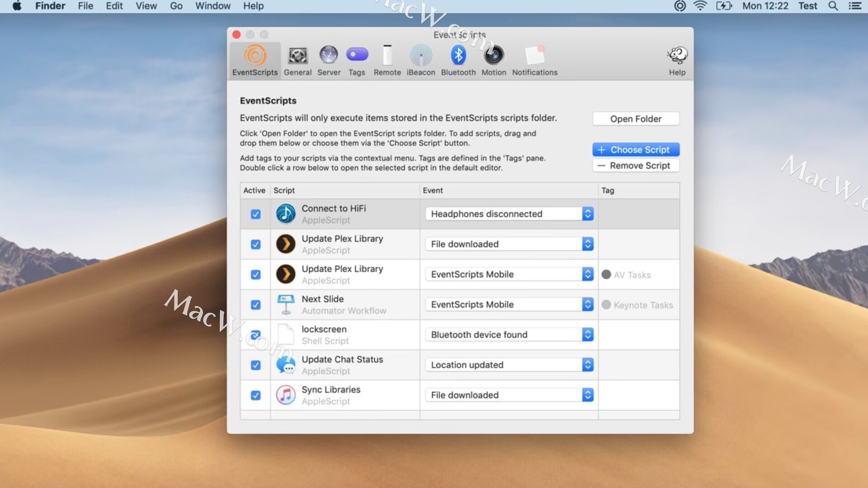Image resolution: width=868 pixels, height=488 pixels.
Task: Open the iBeacon pane
Action: [421, 61]
